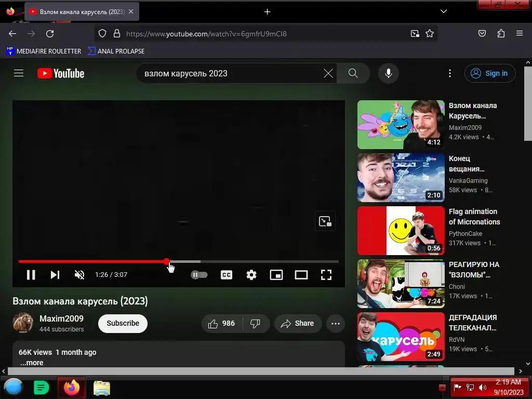Image resolution: width=532 pixels, height=399 pixels.
Task: Open Firefox from taskbar
Action: tap(72, 387)
